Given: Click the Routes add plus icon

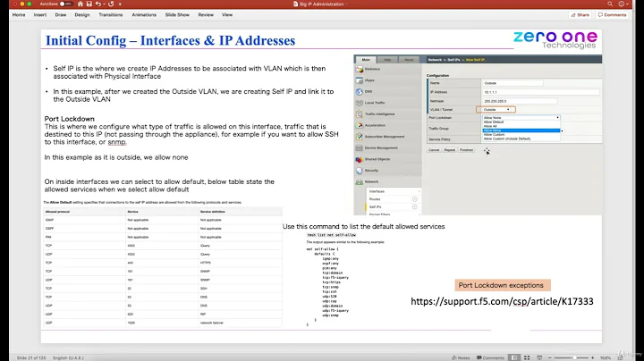Looking at the screenshot, I should point(415,199).
